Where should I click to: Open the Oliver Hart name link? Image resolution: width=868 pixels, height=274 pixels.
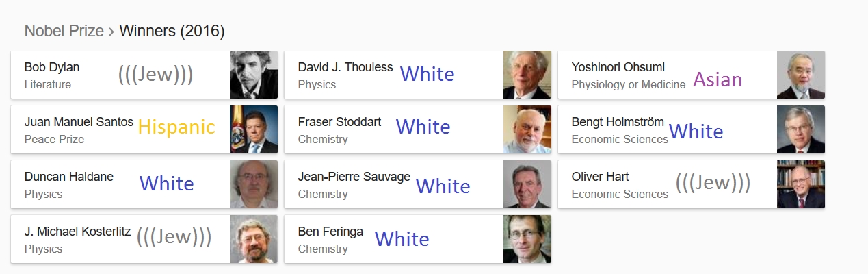click(x=601, y=177)
